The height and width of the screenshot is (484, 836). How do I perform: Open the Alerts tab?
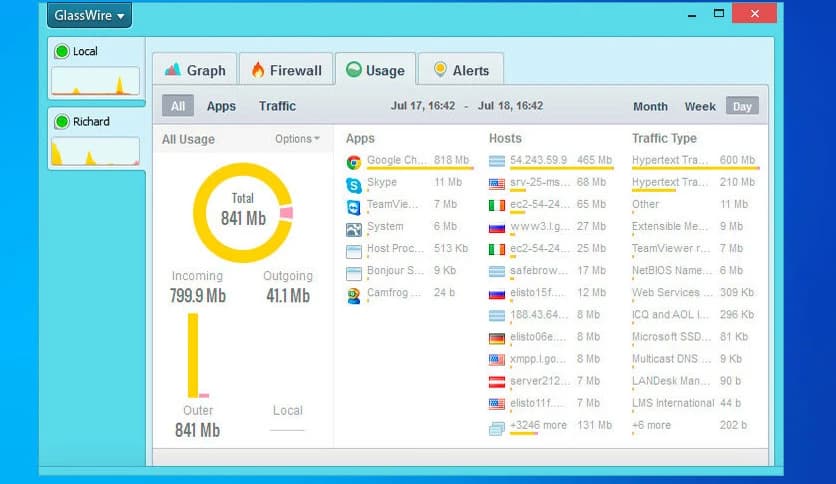[x=461, y=70]
